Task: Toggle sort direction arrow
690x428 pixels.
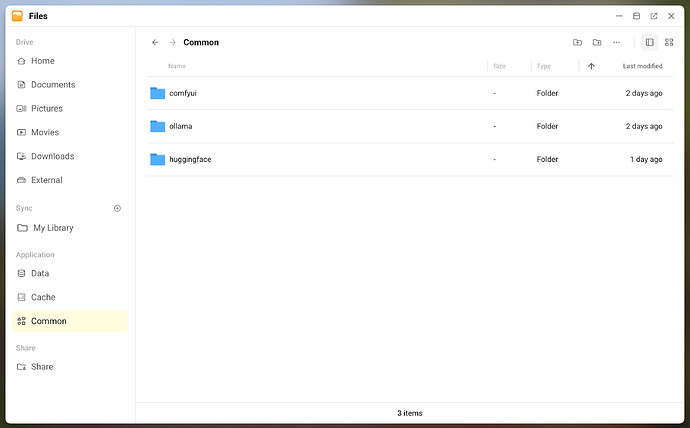Action: pos(591,66)
